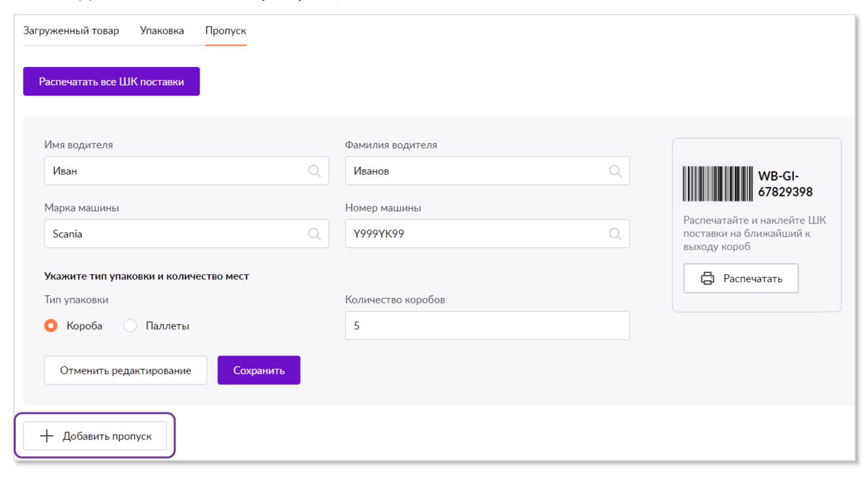The image size is (868, 478).
Task: Click into the Количество коробов input field
Action: (x=487, y=326)
